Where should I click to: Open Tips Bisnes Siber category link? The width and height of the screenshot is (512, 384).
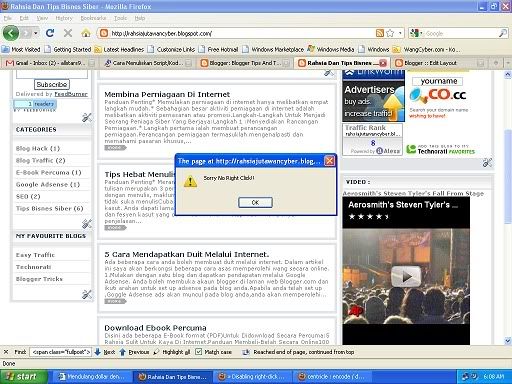click(x=49, y=208)
